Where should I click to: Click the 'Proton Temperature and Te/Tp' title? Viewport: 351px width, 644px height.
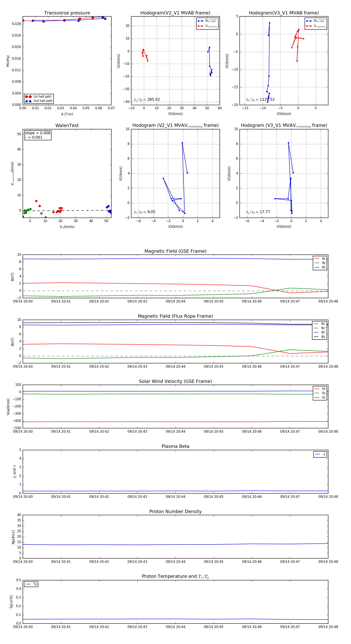click(x=175, y=576)
